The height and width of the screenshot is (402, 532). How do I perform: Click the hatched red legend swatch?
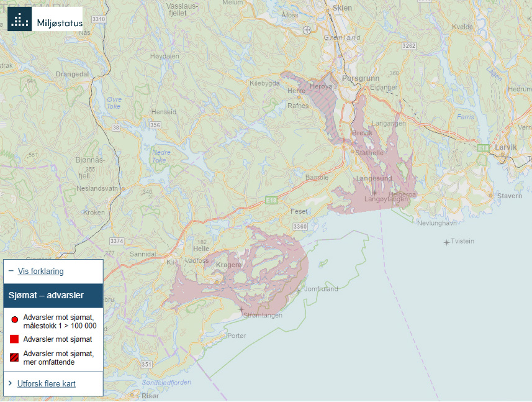[14, 357]
